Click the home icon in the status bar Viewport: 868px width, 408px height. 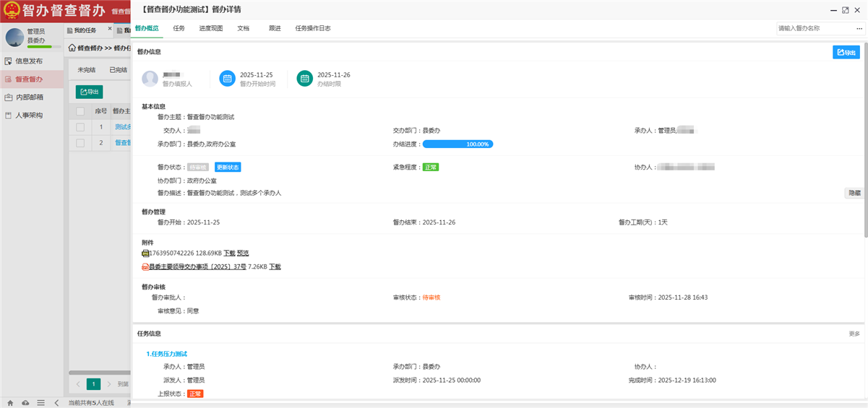point(10,402)
